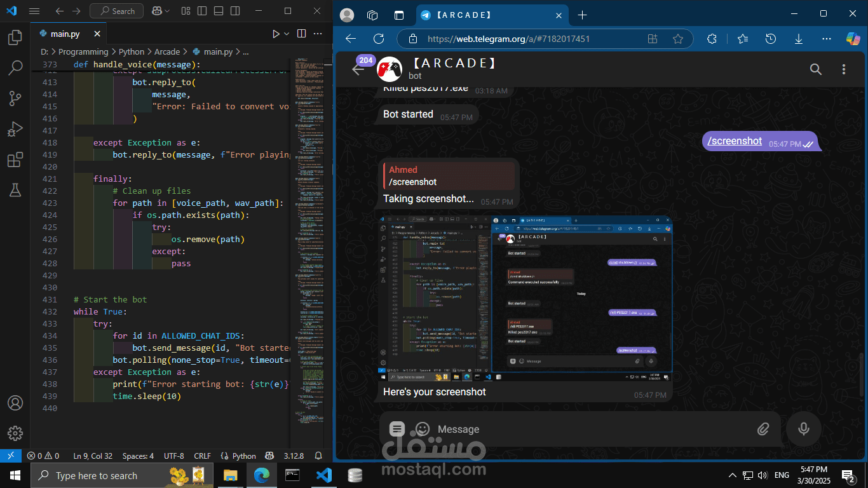This screenshot has height=488, width=868.
Task: Open Edge Extensions menu
Action: pos(712,39)
